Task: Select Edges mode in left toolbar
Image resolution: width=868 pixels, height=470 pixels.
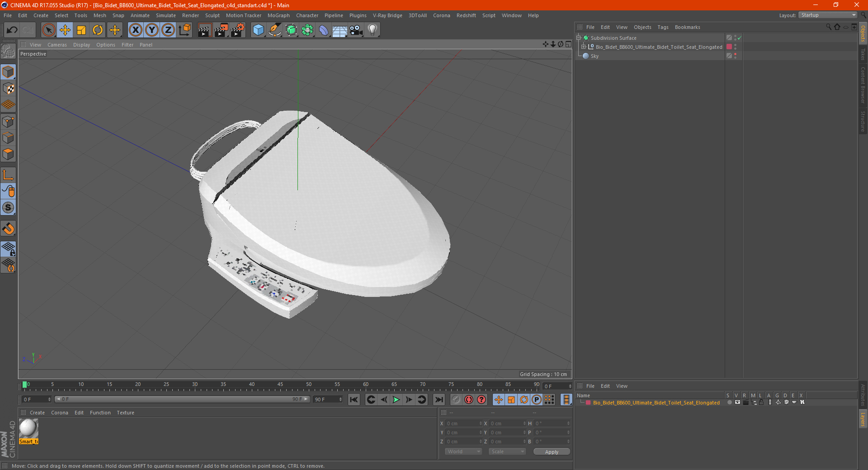Action: (8, 138)
